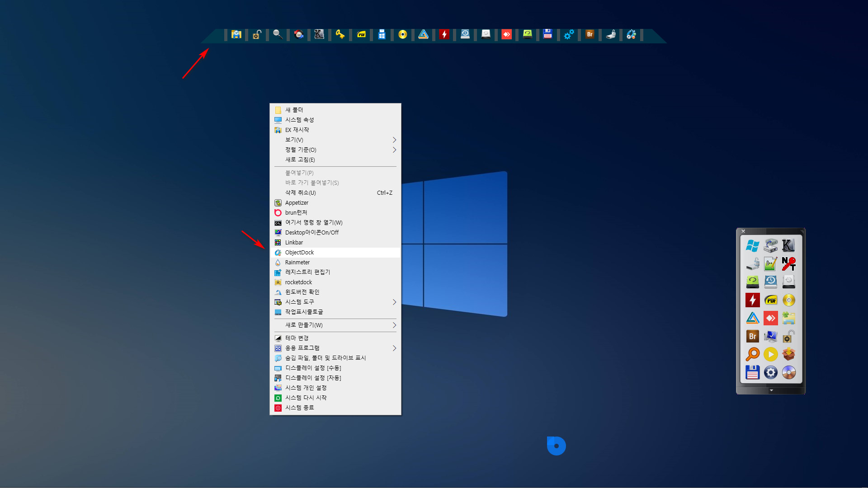868x488 pixels.
Task: Click the orange magnifier icon in side panel
Action: click(x=753, y=354)
